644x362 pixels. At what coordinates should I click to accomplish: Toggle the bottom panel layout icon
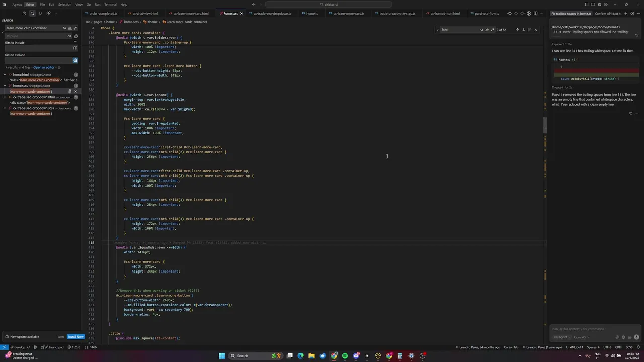pos(593,5)
